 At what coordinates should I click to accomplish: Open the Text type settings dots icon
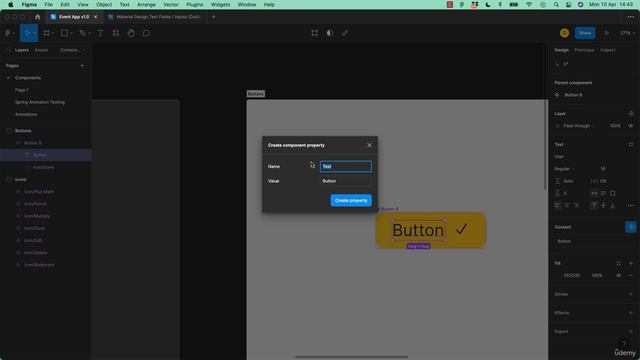click(x=631, y=144)
